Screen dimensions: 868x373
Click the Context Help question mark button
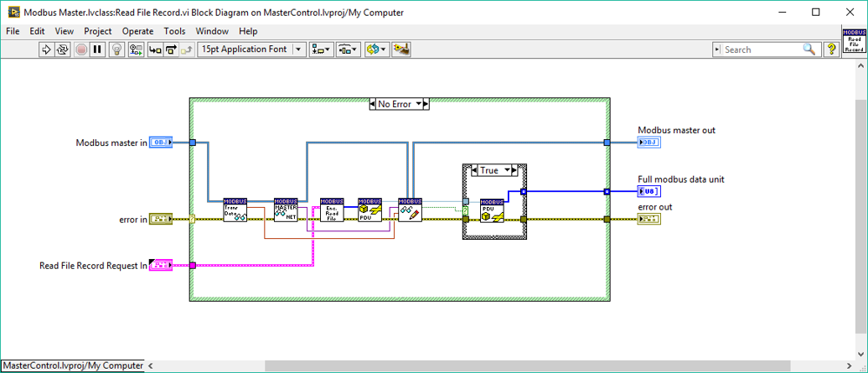coord(830,49)
